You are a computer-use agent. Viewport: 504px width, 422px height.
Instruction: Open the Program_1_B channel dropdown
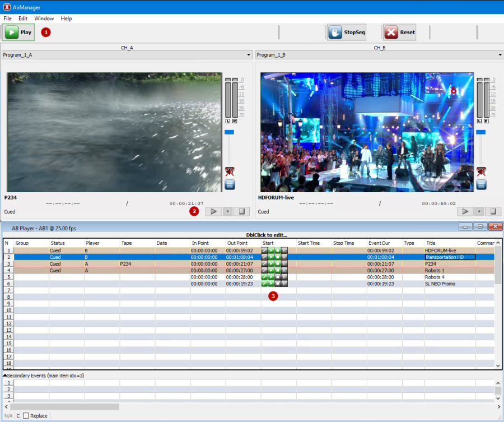(x=380, y=55)
